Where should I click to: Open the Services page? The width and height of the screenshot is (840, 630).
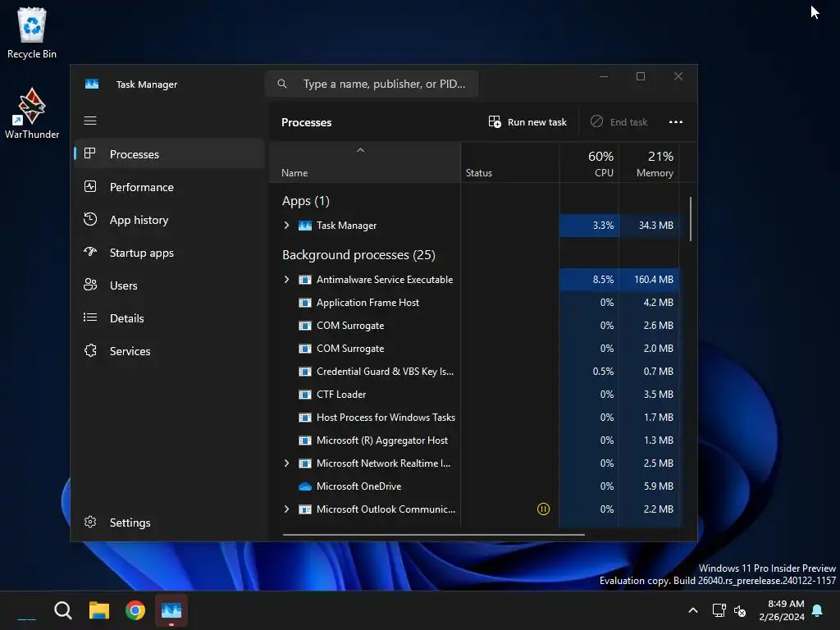169,351
